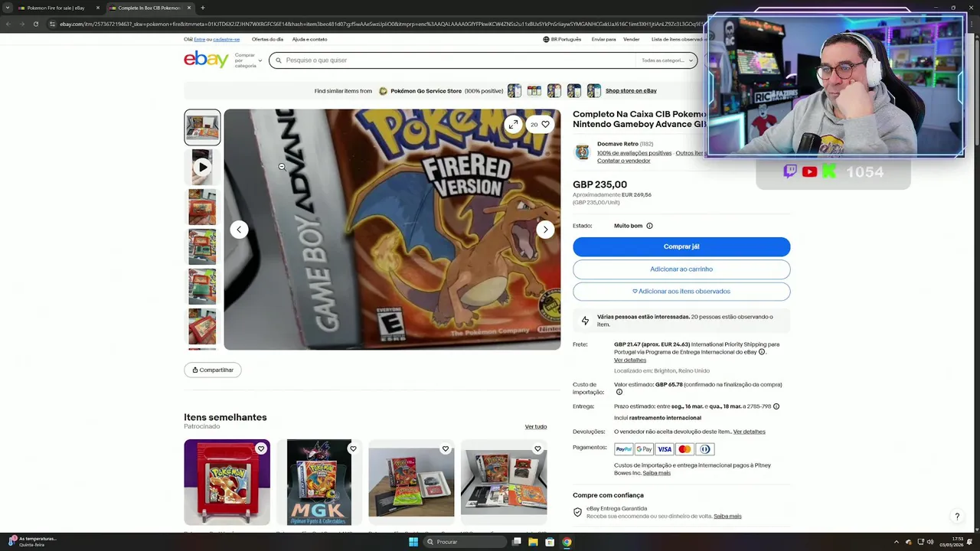Click info icon under Custo de importação
Viewport: 980px width, 551px height.
coord(619,393)
